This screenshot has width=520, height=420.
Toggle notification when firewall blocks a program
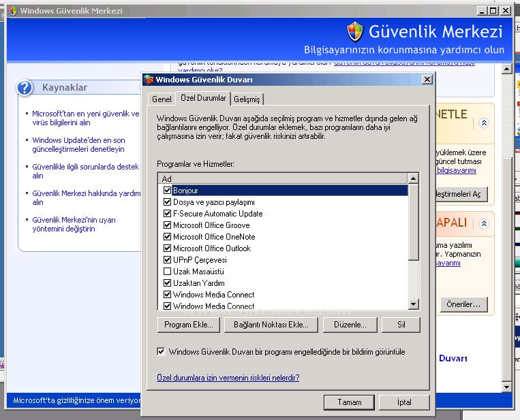[161, 351]
